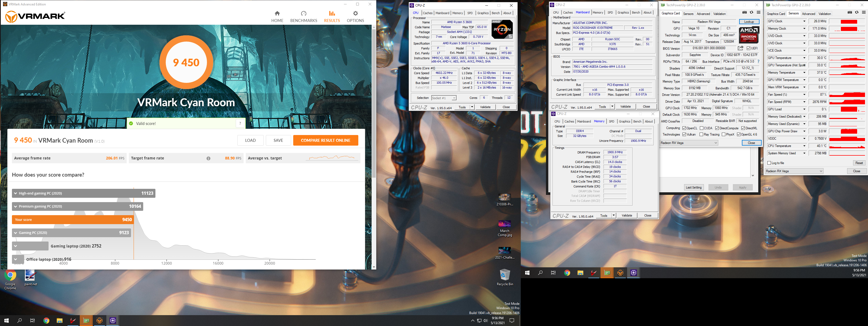Screen dimensions: 868x326
Task: Click the refresh icon in GPU-Z Sensors window
Action: coord(857,12)
